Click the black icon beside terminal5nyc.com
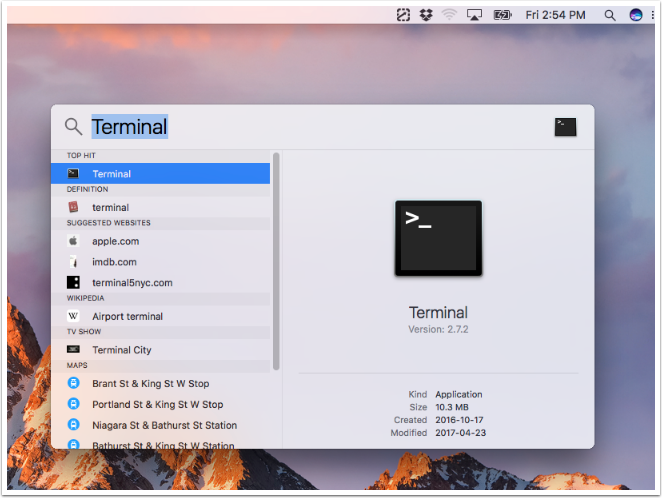The image size is (662, 498). coord(73,282)
